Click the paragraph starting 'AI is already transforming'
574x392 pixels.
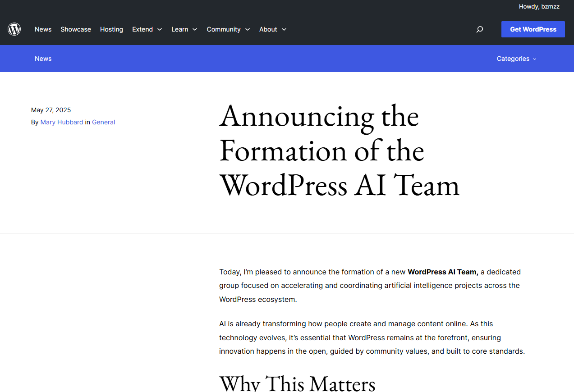(x=372, y=337)
